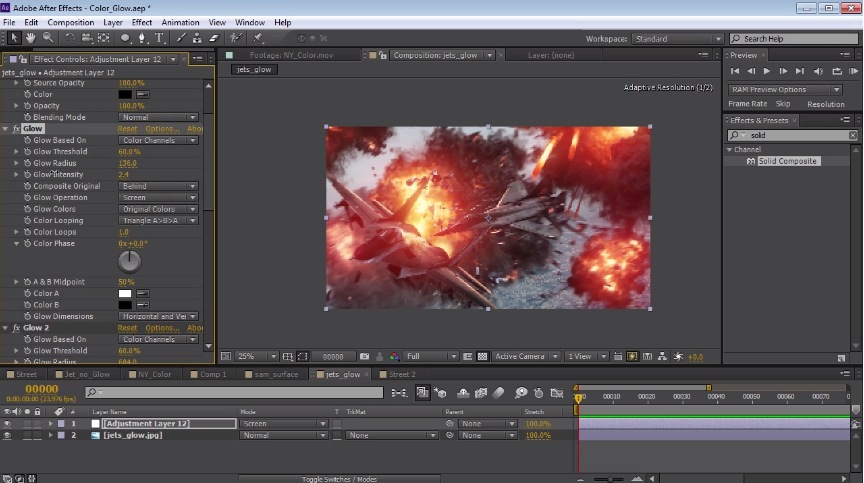This screenshot has width=864, height=483.
Task: Select the Pen tool
Action: [143, 38]
